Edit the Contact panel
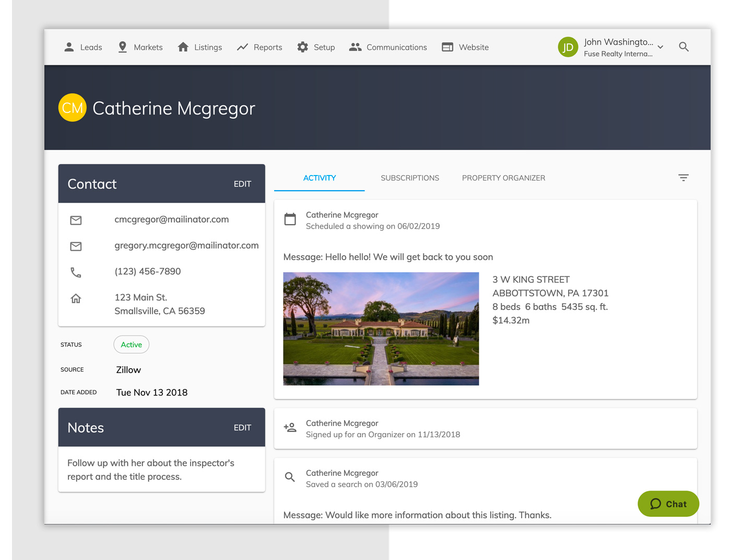Screen dimensions: 731x560 click(x=242, y=184)
